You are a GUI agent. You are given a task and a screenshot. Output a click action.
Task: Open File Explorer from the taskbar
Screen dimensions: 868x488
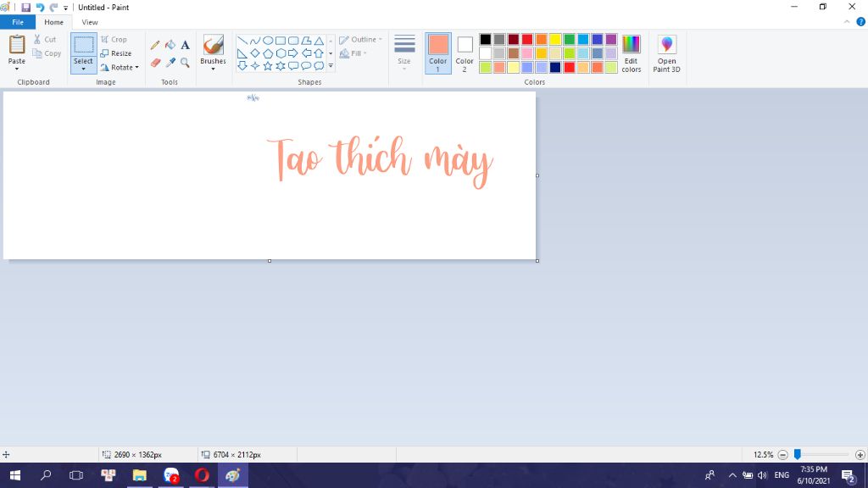pyautogui.click(x=140, y=474)
